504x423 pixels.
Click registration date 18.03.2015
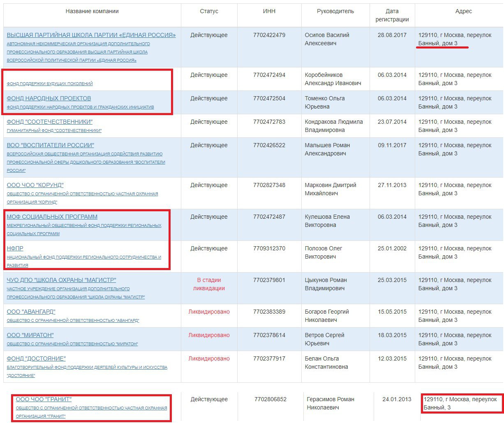[x=392, y=335]
